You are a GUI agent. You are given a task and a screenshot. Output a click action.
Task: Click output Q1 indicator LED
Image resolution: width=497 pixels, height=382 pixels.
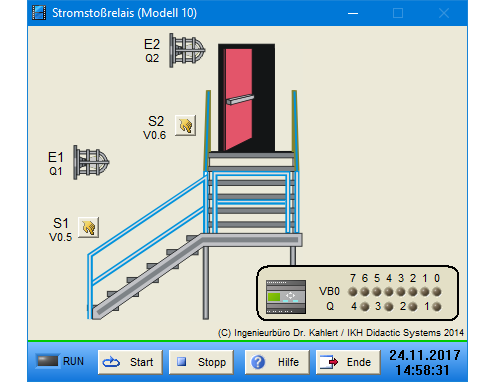437,306
